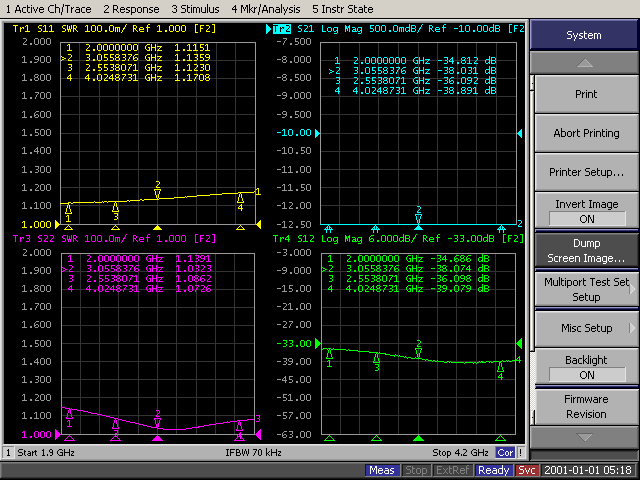Select marker 2 on the S11 trace
The height and width of the screenshot is (480, 640).
157,190
